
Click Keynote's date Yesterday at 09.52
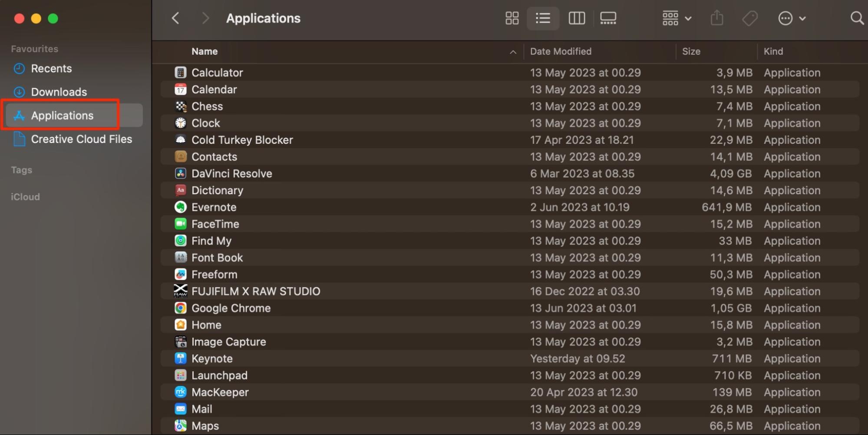tap(578, 359)
